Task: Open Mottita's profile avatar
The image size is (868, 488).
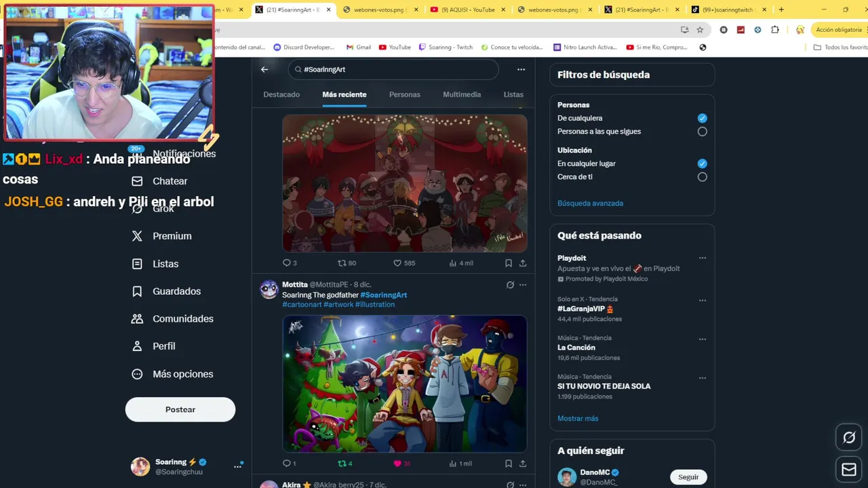Action: (x=269, y=289)
